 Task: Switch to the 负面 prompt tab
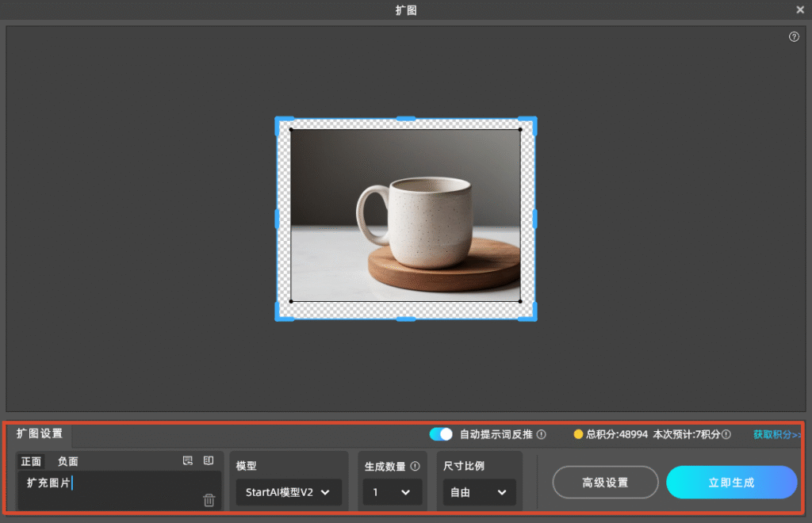(x=68, y=461)
